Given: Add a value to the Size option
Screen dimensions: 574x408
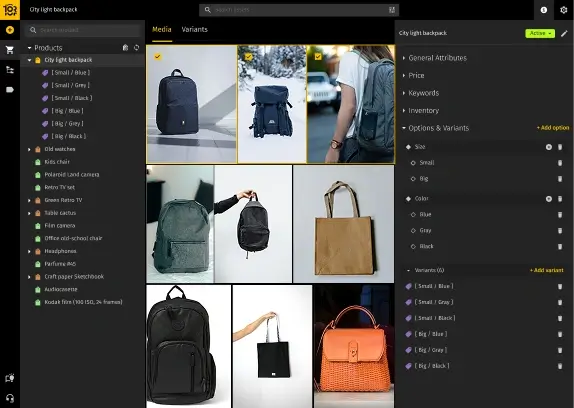Looking at the screenshot, I should pos(548,147).
